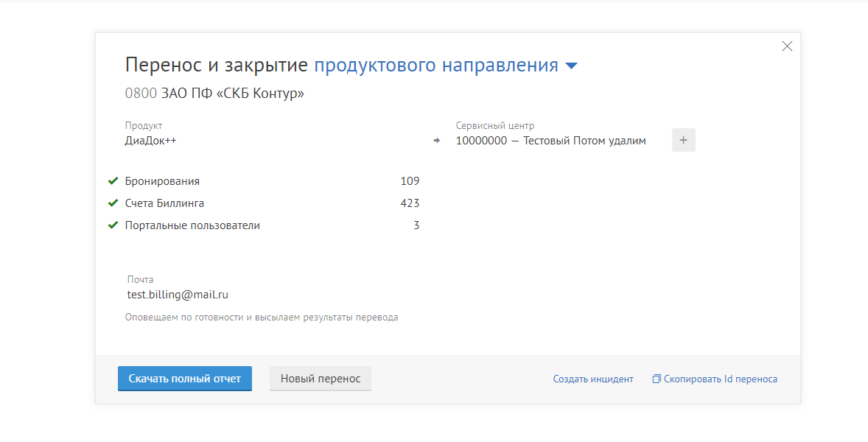Click the copy icon beside 'Скопировать Id переноса'
This screenshot has width=868, height=442.
657,379
